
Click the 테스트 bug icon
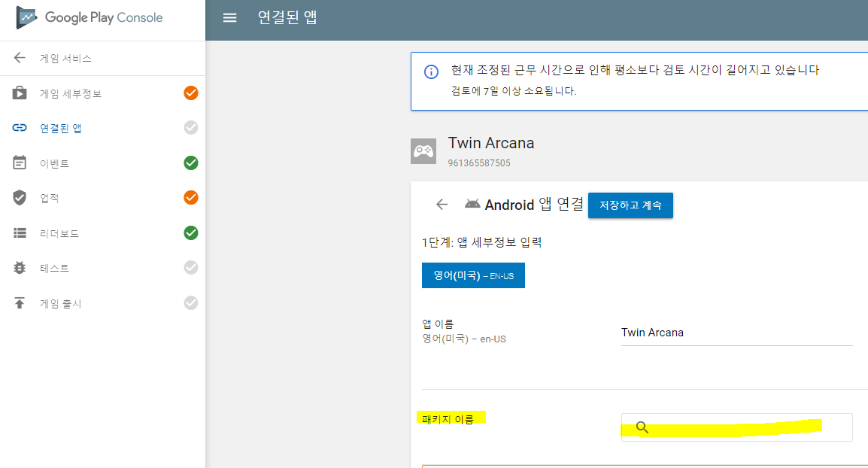20,268
